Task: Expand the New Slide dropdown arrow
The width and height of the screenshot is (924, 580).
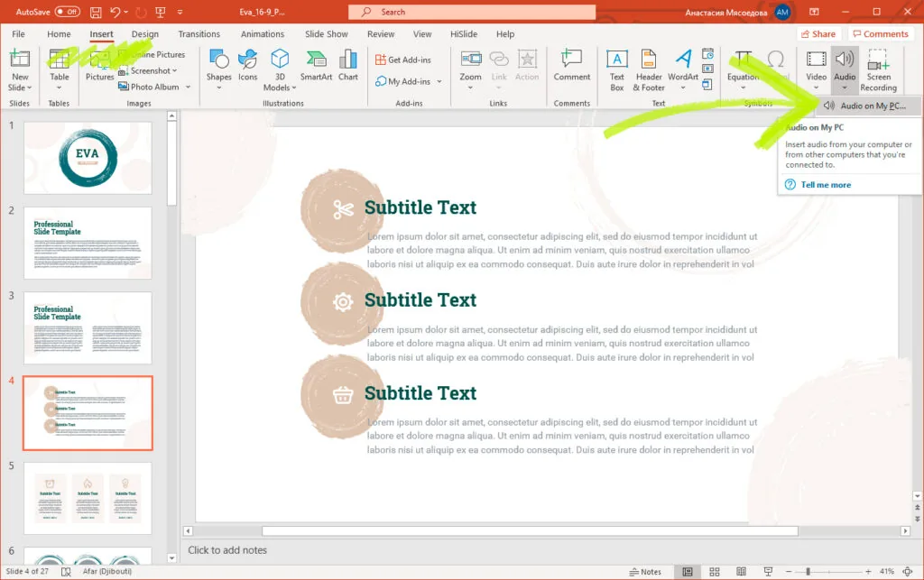Action: 29,87
